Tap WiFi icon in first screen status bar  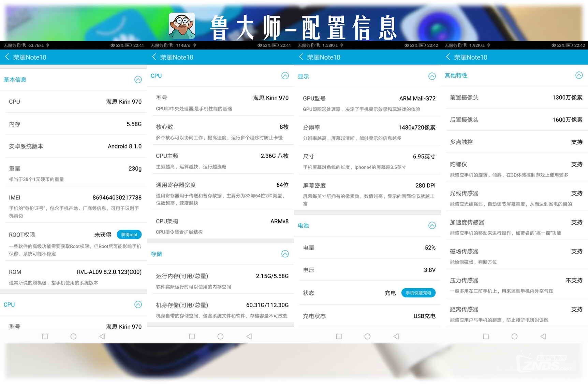[x=24, y=45]
